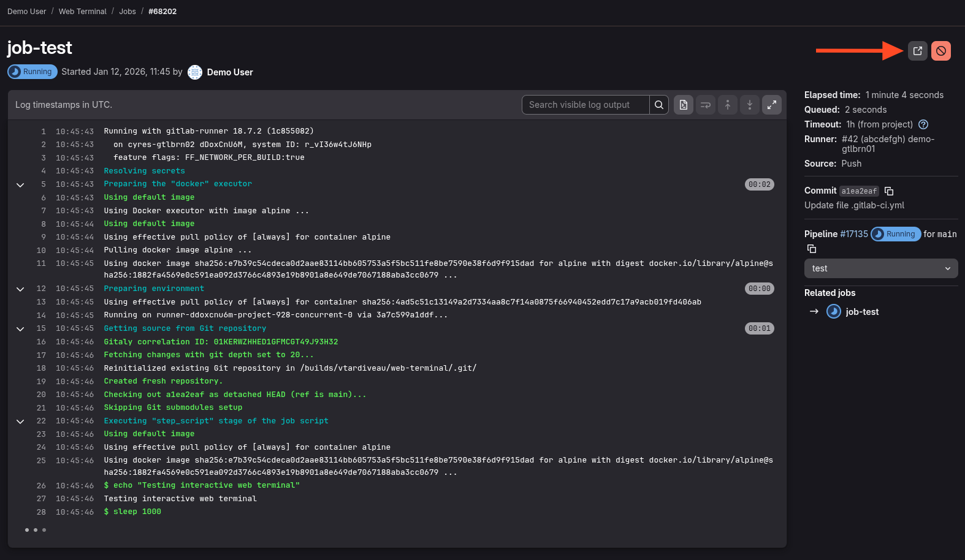Enter full screen log view
Image resolution: width=965 pixels, height=560 pixels.
[x=771, y=105]
